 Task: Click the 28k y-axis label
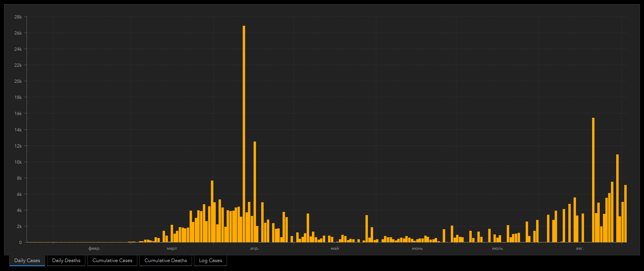(x=18, y=17)
